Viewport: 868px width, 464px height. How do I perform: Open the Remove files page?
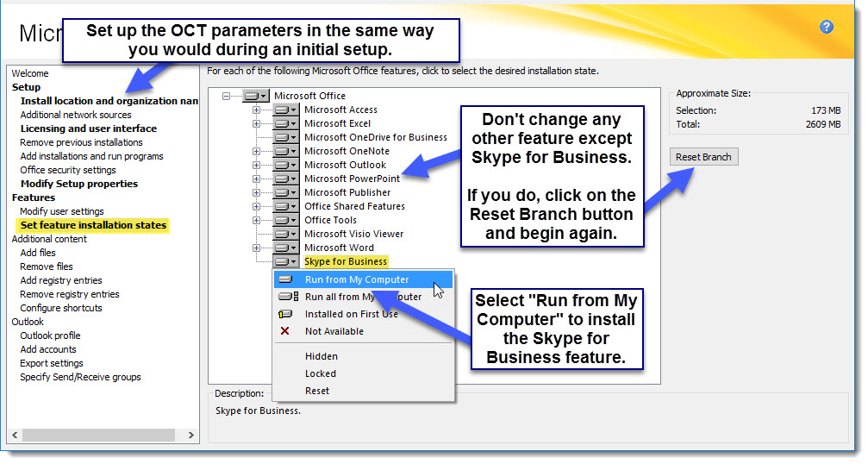(x=47, y=266)
